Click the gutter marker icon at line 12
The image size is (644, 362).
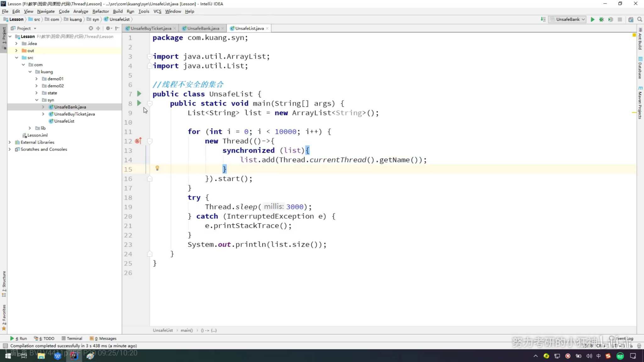pos(138,141)
